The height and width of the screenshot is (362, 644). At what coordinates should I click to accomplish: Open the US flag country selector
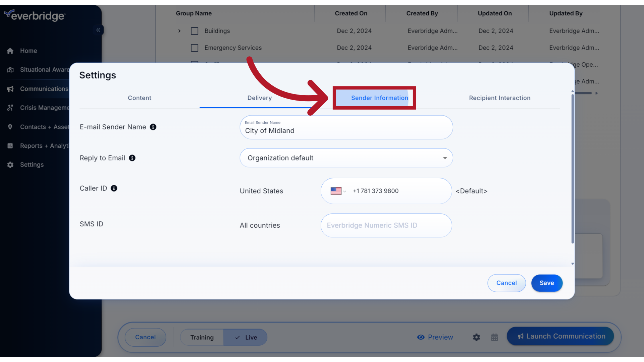pos(338,191)
